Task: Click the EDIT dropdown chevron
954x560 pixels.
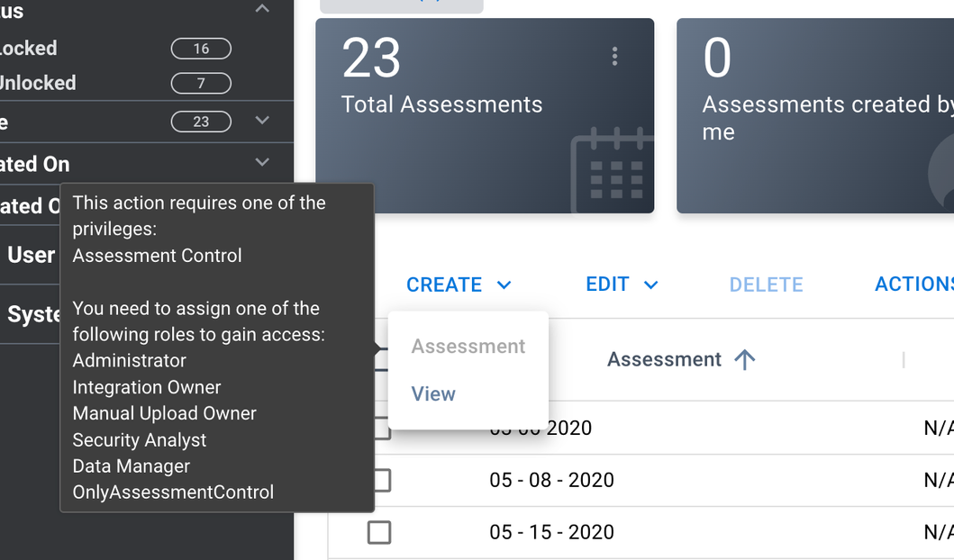Action: point(650,285)
